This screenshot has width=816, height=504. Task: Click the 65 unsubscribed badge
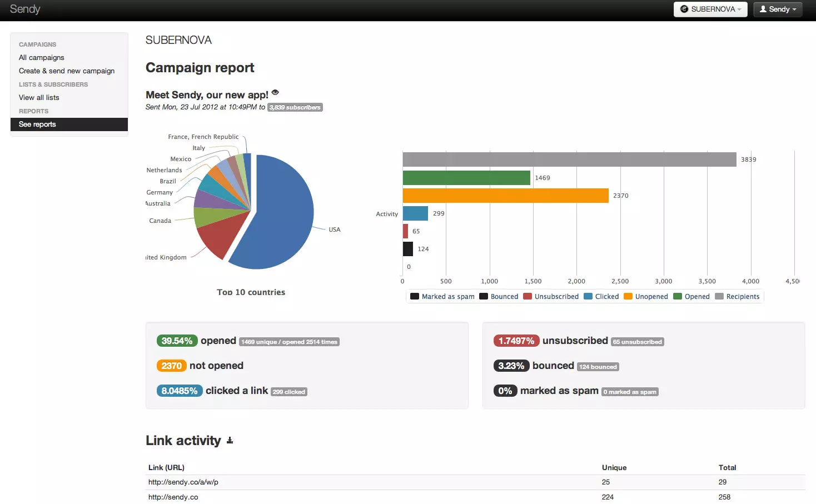638,342
